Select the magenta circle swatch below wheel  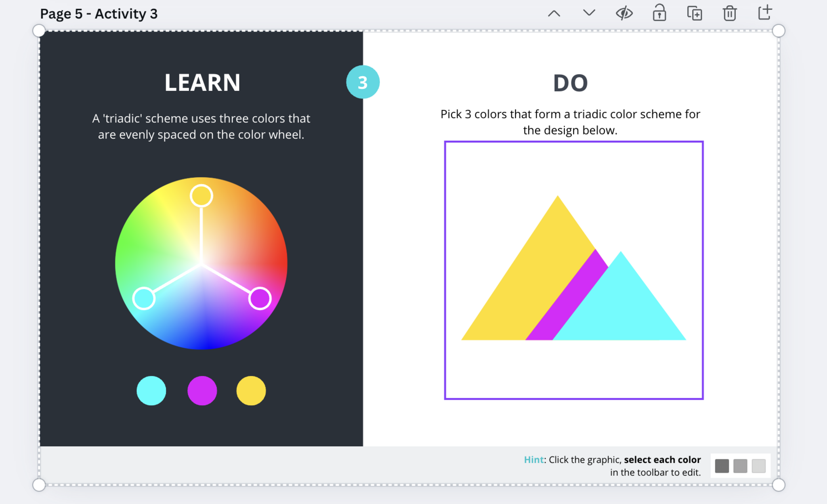[202, 391]
